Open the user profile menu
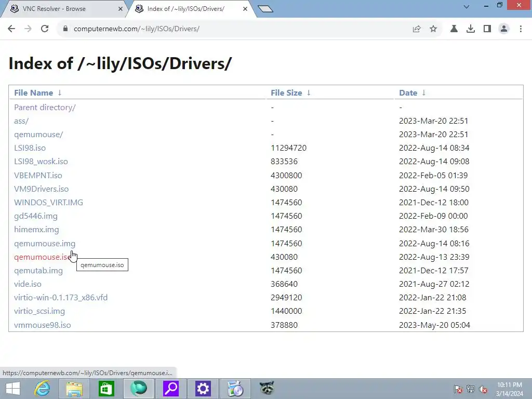532x399 pixels. pos(504,29)
